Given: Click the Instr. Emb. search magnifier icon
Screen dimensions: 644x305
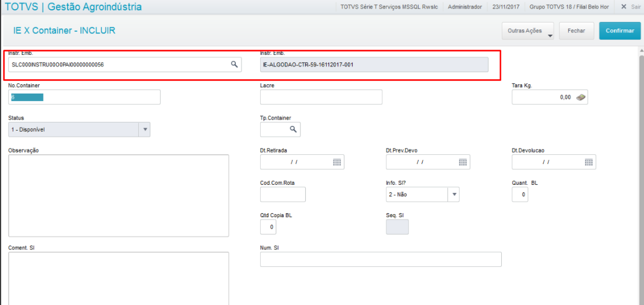Looking at the screenshot, I should click(x=234, y=64).
